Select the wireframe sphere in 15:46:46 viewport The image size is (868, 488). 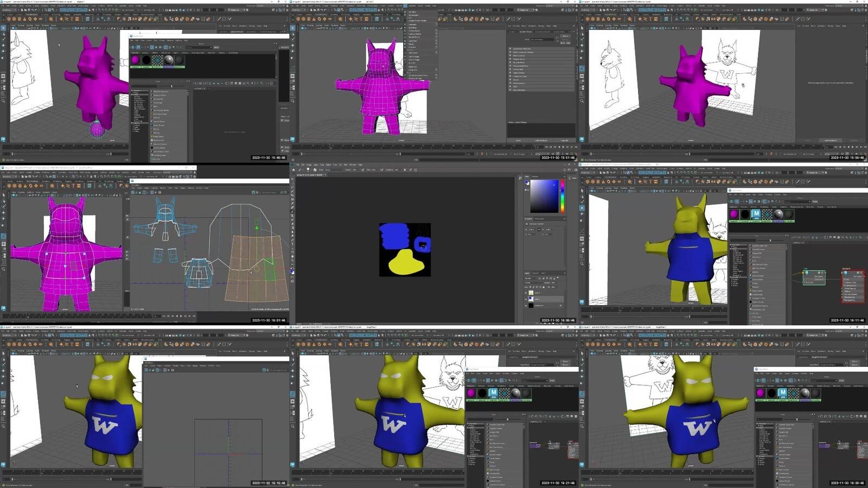[97, 129]
